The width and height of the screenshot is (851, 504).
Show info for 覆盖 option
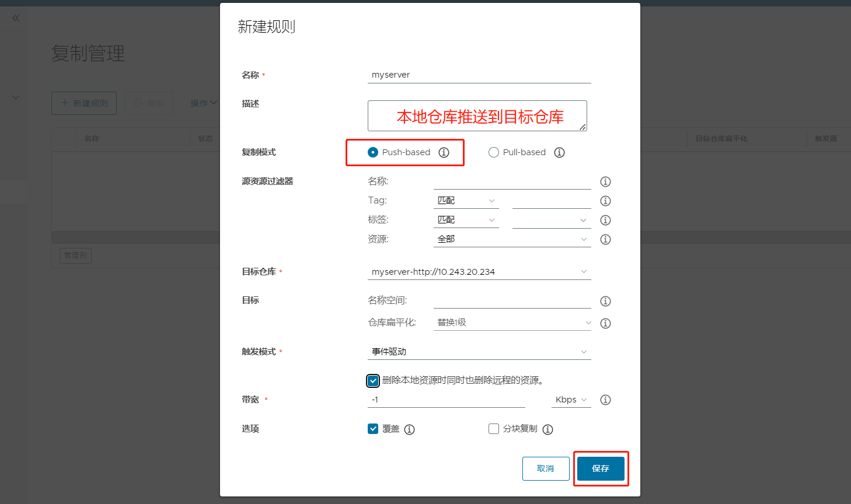(x=410, y=429)
